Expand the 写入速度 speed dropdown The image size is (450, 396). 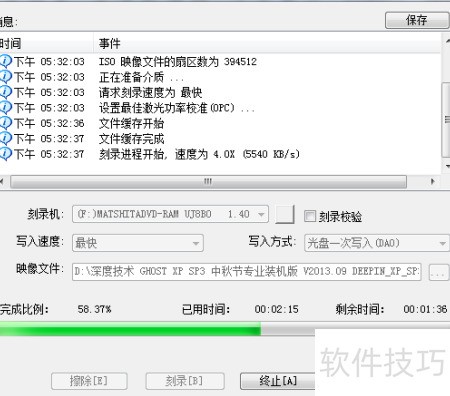tap(138, 243)
